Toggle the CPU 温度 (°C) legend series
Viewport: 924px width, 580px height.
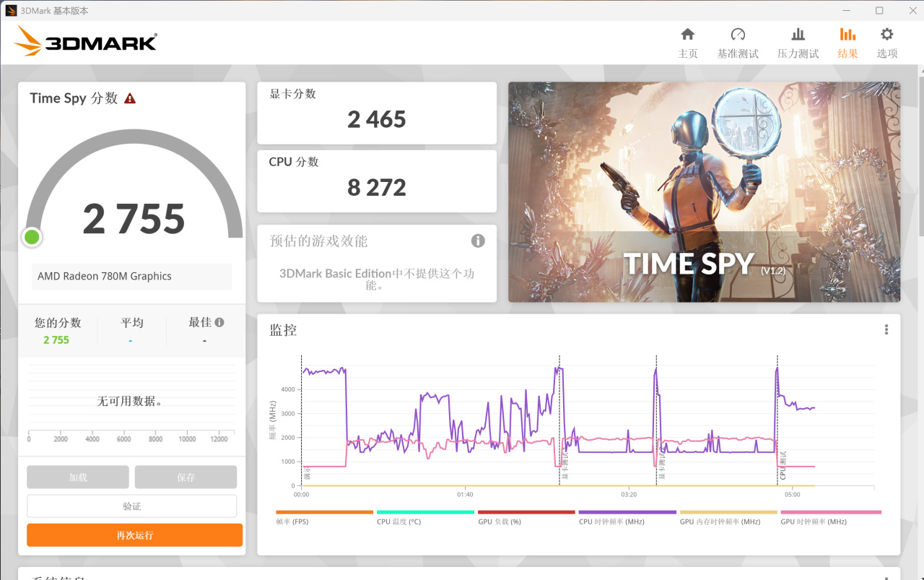tap(425, 517)
